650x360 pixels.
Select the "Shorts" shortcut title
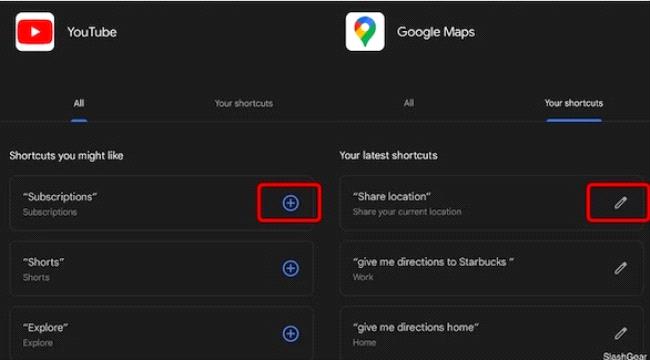(x=44, y=262)
